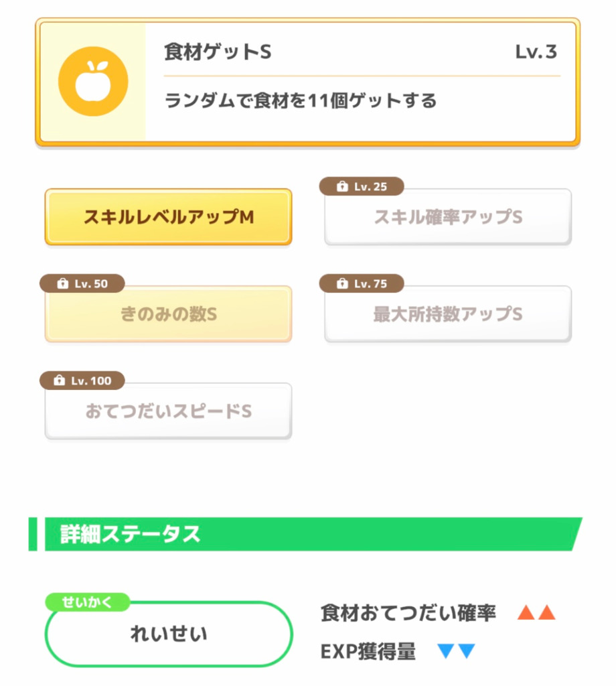Tap the red up arrows beside 食材おてつだい確率
This screenshot has height=686, width=616.
coord(536,612)
